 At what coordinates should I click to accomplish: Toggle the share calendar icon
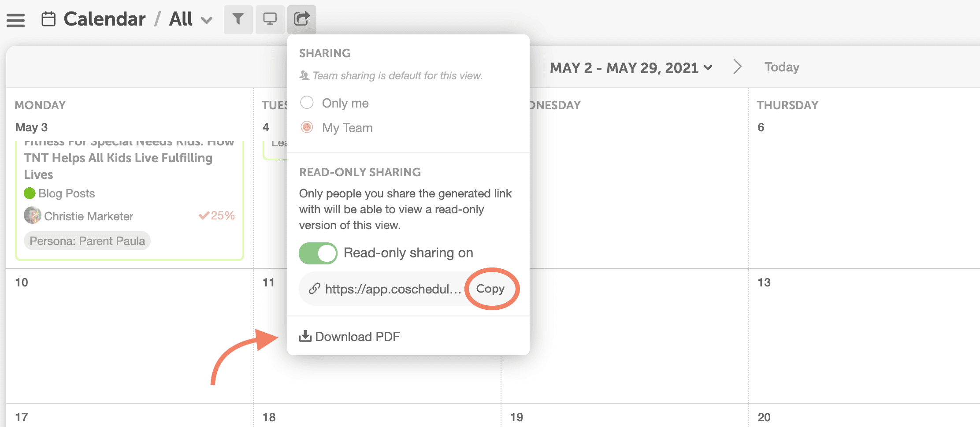(302, 19)
